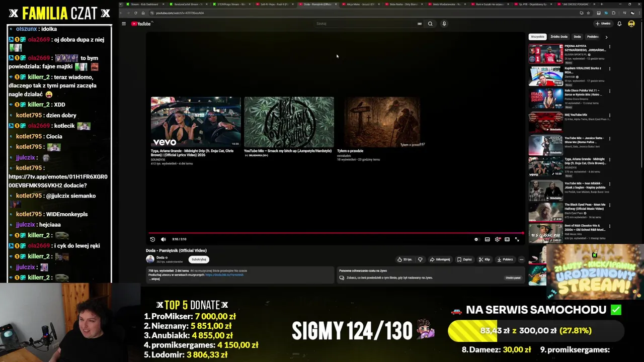Open options for Best of R&B Classics
This screenshot has height=362, width=644.
tap(610, 226)
